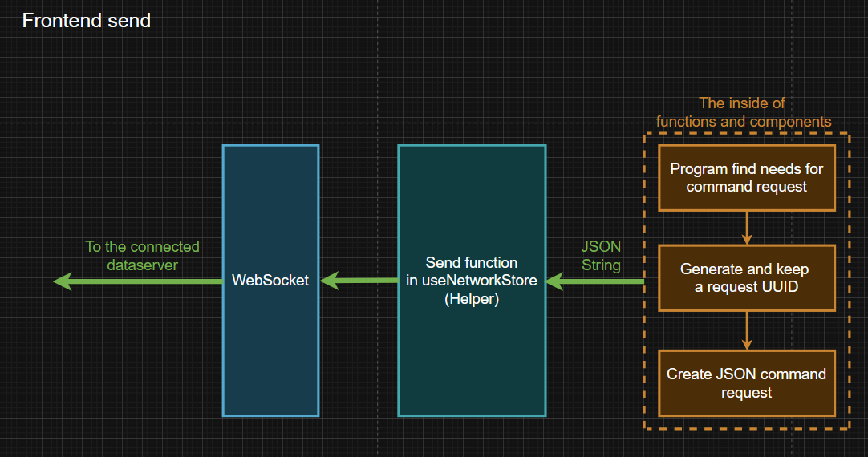
Task: Click the "To the connected dataserver" label
Action: (x=142, y=255)
